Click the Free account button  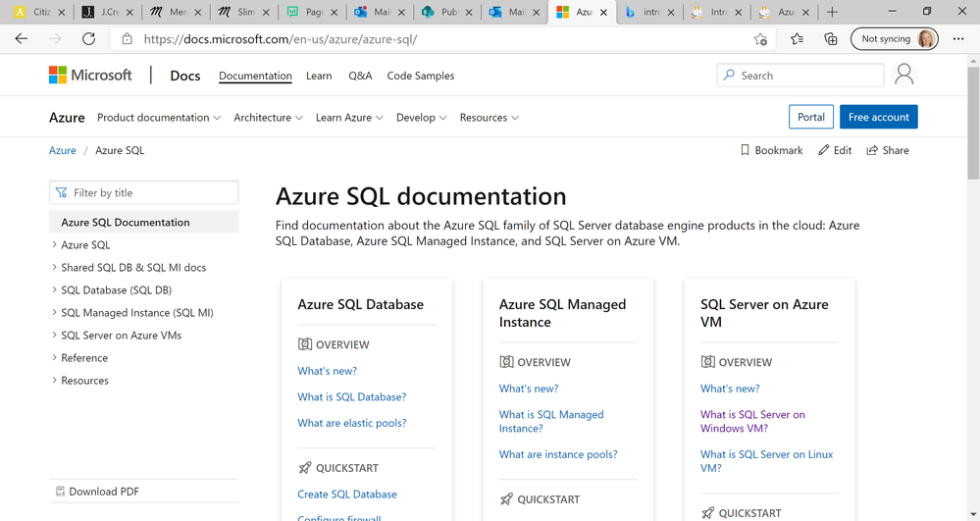(878, 117)
